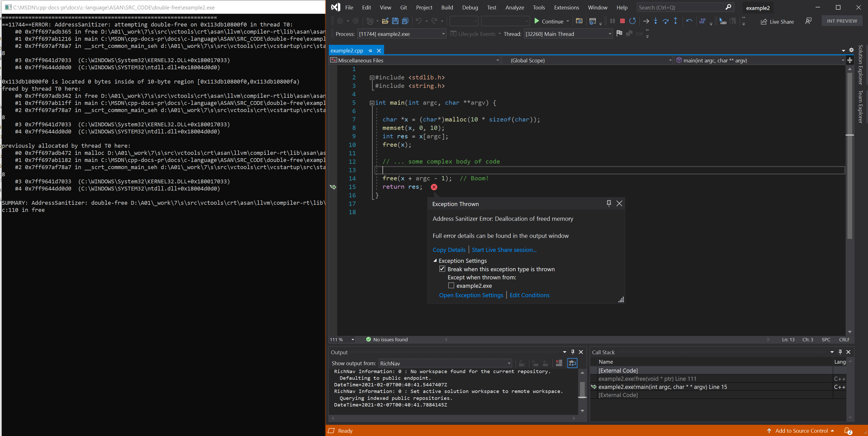Click the 'Start Live Share session' link
The width and height of the screenshot is (868, 436).
click(503, 250)
